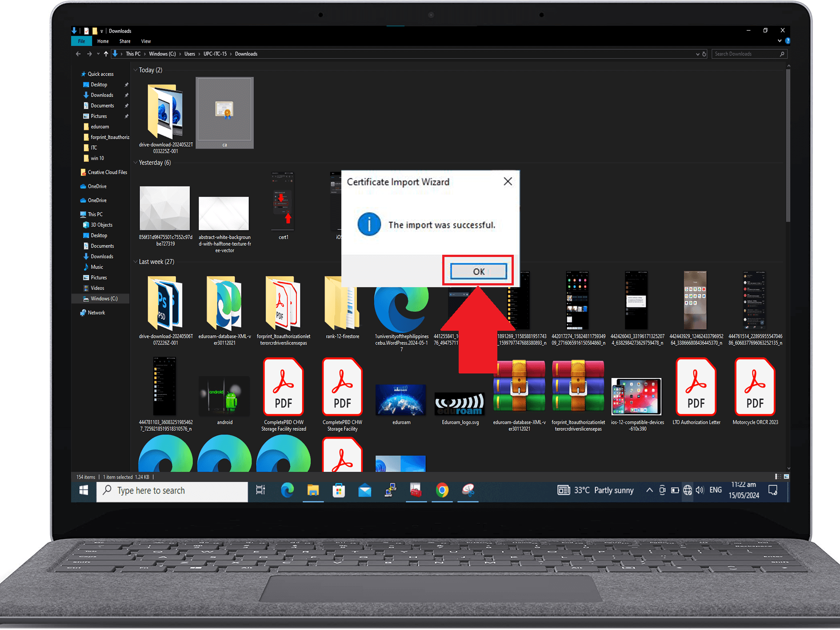Open 'win 10' folder in sidebar
The image size is (840, 630).
coord(97,158)
